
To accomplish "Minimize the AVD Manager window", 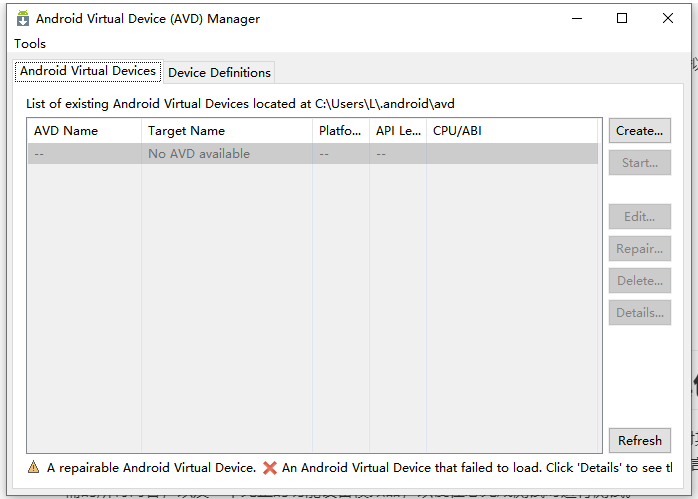I will 577,18.
